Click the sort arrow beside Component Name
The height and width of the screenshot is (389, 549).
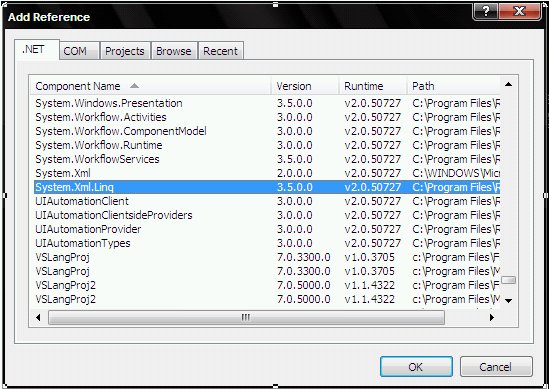coord(134,86)
